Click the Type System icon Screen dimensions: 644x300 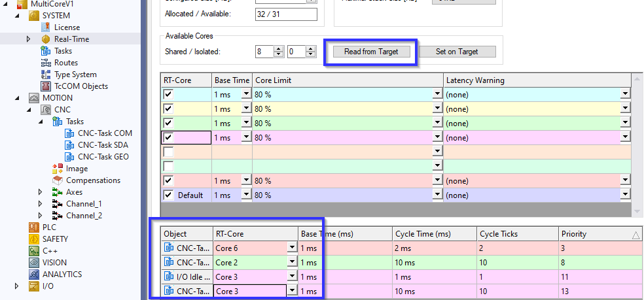coord(46,75)
